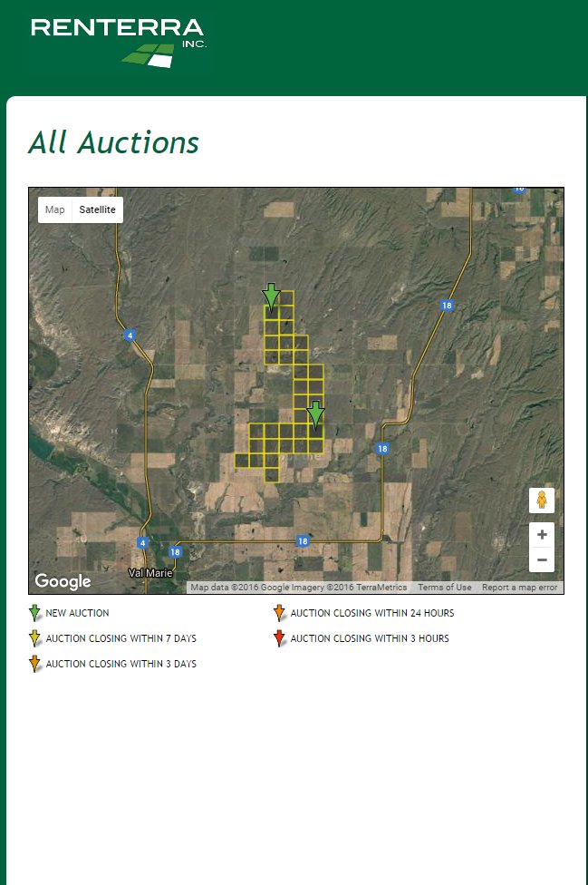Screen dimensions: 588x885
Task: Click the map data copyright text
Action: pyautogui.click(x=299, y=587)
